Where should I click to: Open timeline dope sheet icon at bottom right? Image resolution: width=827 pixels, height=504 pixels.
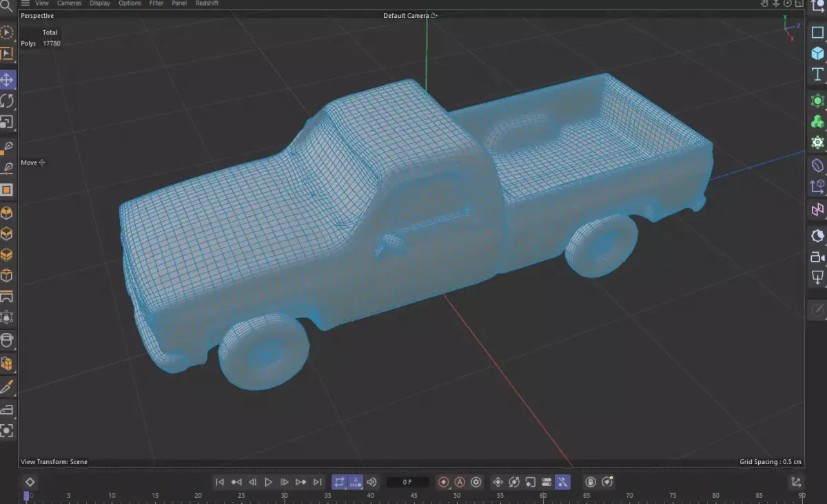click(x=796, y=482)
